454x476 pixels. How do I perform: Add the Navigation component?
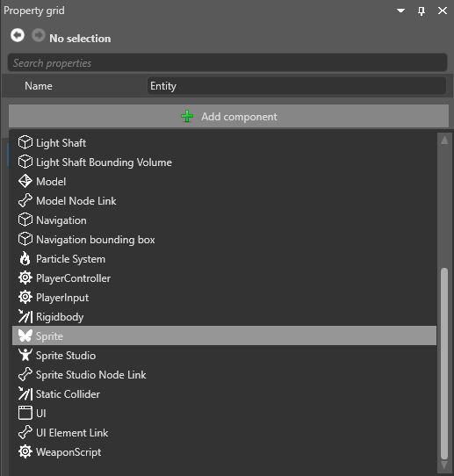point(224,220)
